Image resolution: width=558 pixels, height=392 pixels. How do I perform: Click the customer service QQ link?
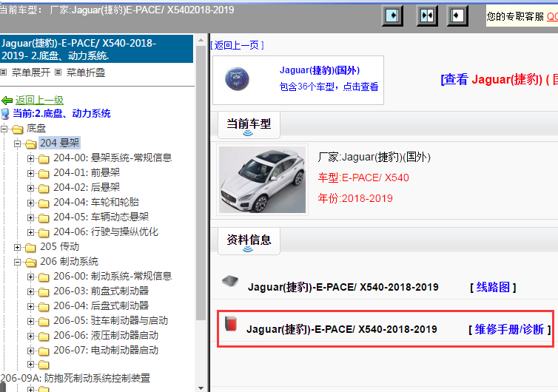552,16
